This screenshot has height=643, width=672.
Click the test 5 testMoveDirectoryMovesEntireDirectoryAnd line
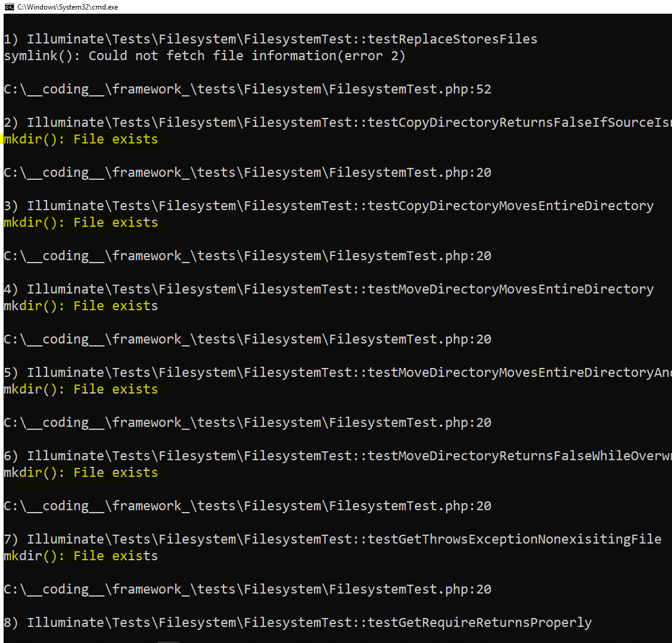pyautogui.click(x=338, y=372)
